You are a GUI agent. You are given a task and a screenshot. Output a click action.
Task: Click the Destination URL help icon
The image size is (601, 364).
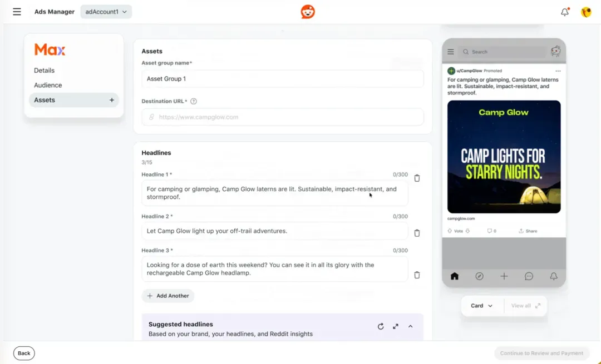click(x=194, y=102)
